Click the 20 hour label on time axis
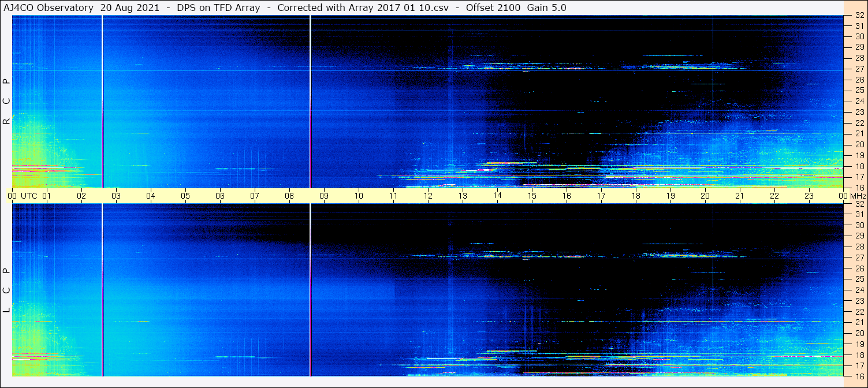868x388 pixels. pos(705,196)
